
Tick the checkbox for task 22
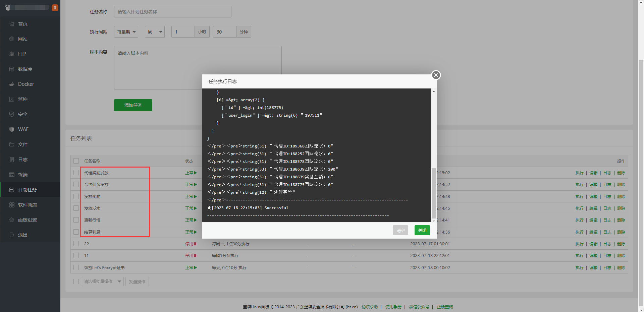(76, 244)
